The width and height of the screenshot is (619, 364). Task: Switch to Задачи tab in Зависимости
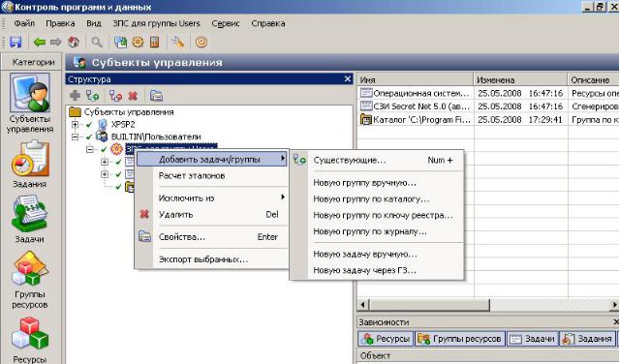click(x=533, y=339)
